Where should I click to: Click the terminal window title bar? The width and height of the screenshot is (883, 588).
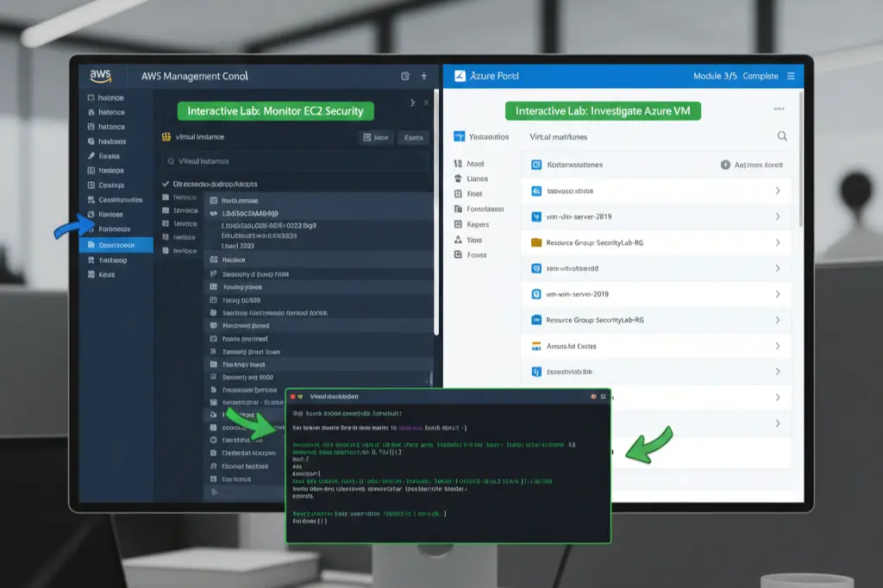pyautogui.click(x=448, y=397)
